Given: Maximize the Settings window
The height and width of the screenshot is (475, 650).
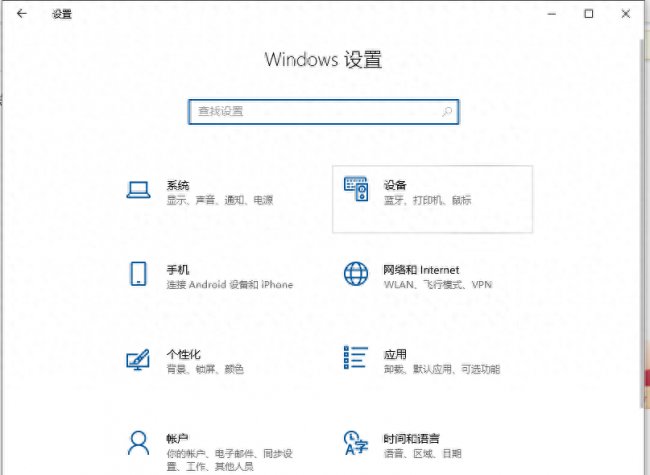Looking at the screenshot, I should coord(589,14).
